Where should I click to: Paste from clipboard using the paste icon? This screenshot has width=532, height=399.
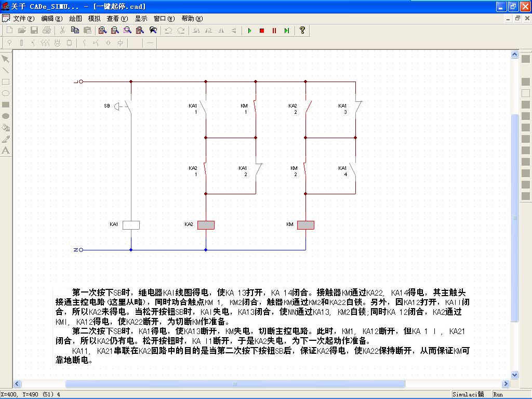click(x=87, y=31)
